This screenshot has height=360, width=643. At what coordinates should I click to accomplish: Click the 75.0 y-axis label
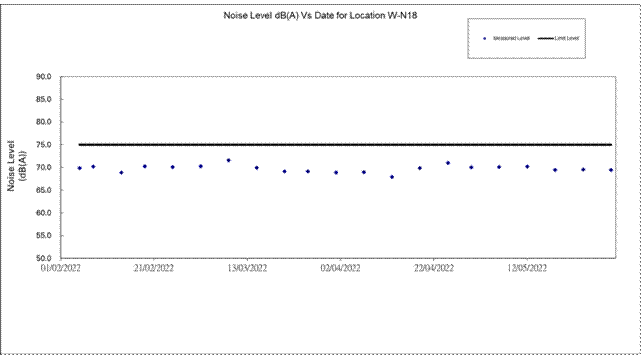[43, 145]
